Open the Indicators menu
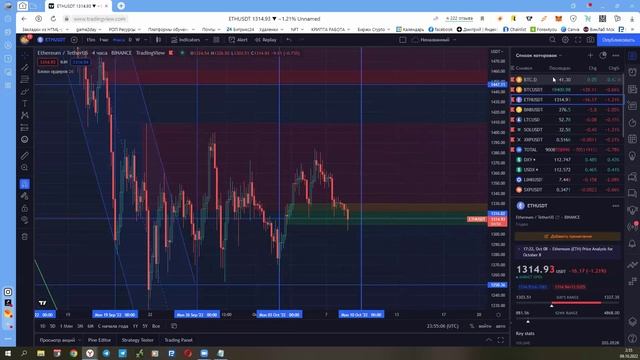 [186, 40]
